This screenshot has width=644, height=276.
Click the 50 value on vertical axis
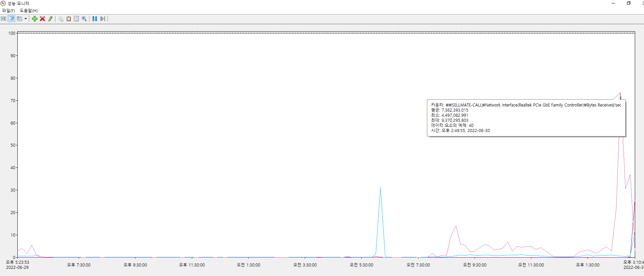coord(13,145)
